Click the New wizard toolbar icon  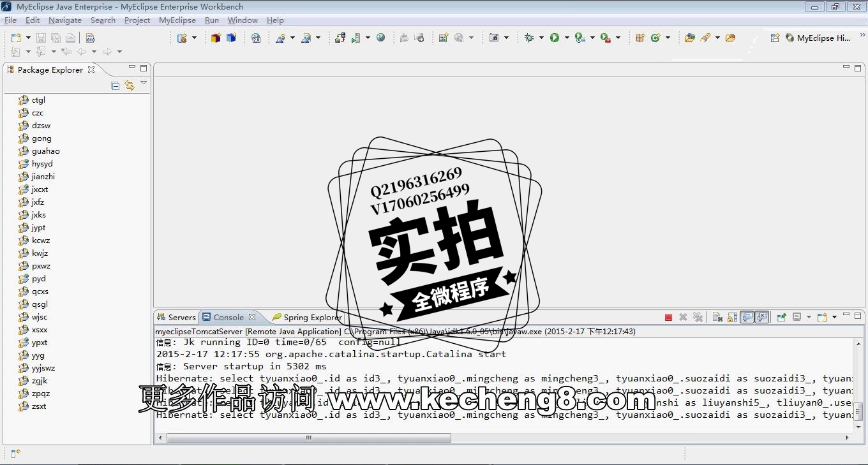(x=16, y=38)
